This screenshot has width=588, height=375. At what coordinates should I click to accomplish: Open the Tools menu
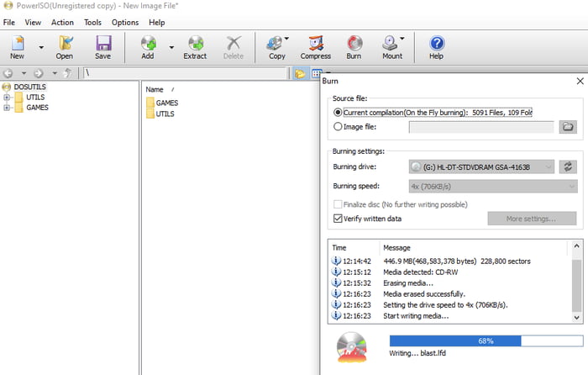point(92,23)
